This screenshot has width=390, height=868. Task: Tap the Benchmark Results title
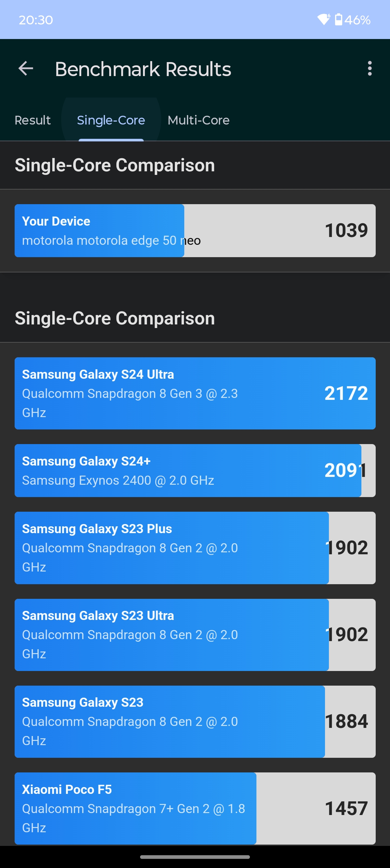click(x=143, y=69)
